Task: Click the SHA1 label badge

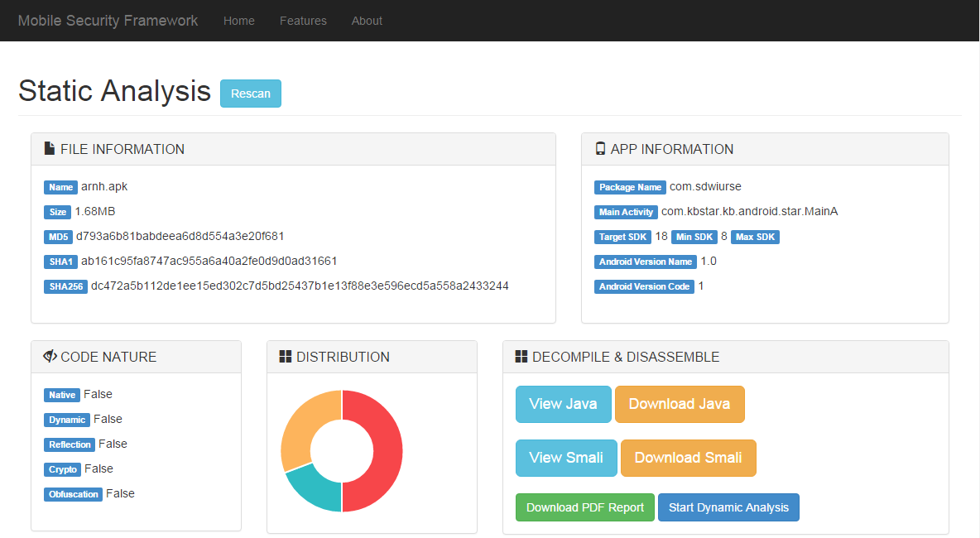Action: click(60, 262)
